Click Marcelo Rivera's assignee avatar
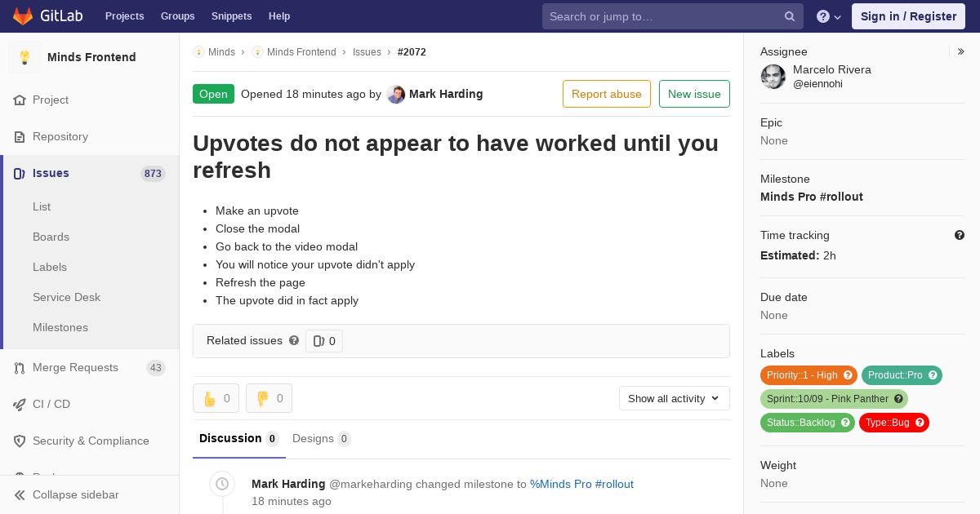 point(773,77)
